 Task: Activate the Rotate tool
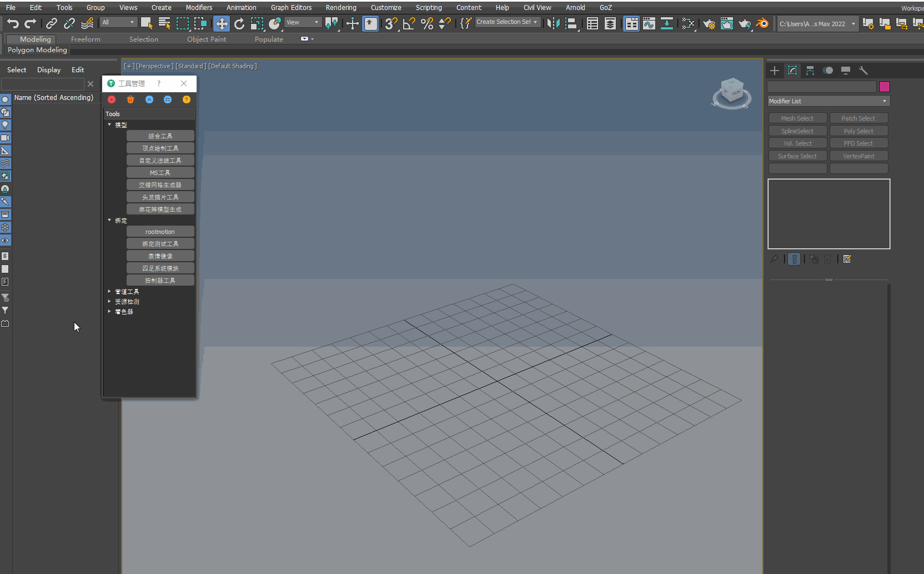click(239, 23)
